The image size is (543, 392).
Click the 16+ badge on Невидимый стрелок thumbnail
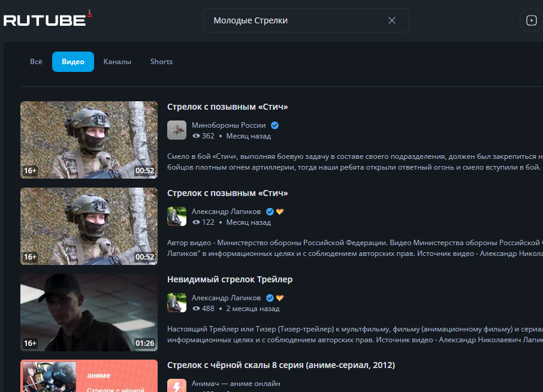click(30, 343)
